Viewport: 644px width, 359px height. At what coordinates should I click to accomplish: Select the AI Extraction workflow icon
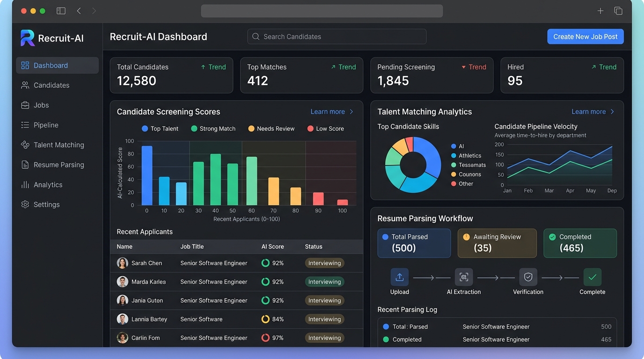(464, 277)
